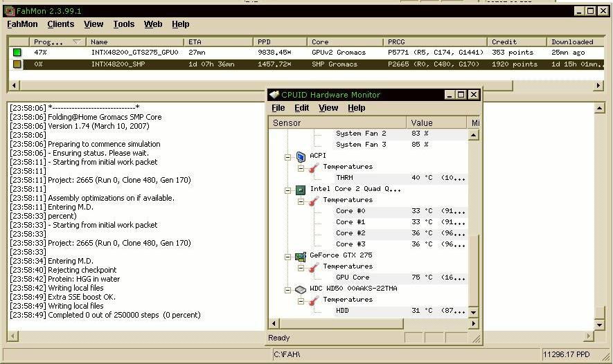613x364 pixels.
Task: Open the Clients menu in FahMon
Action: click(60, 24)
